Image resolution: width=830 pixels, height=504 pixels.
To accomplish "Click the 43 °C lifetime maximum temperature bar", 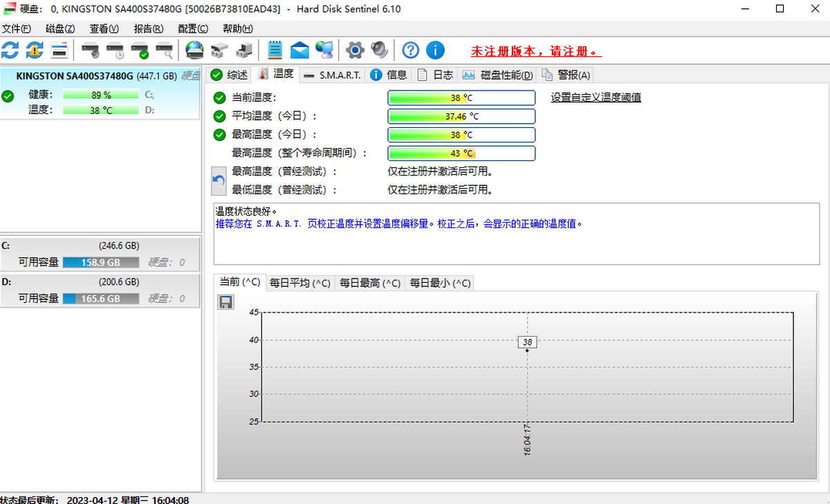I will pyautogui.click(x=461, y=153).
